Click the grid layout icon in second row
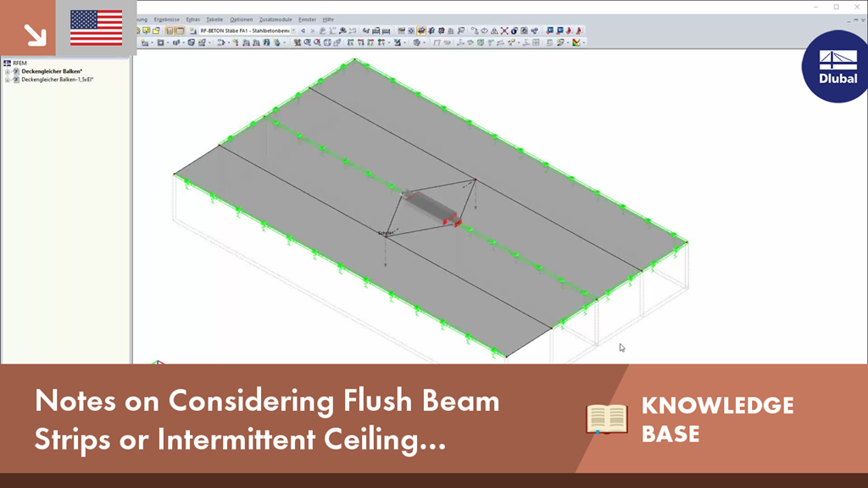This screenshot has height=488, width=868. pyautogui.click(x=536, y=42)
